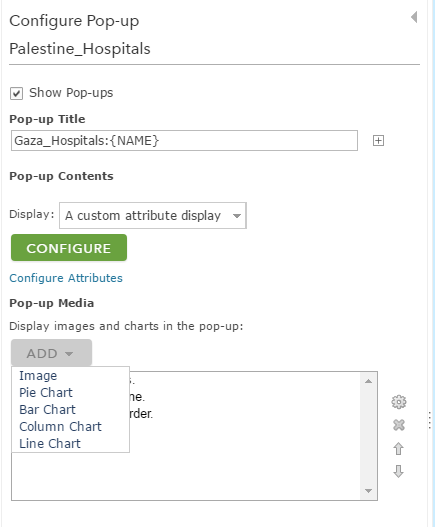Screen dimensions: 435x527
Task: Click the green CONFIGURE button
Action: click(69, 248)
